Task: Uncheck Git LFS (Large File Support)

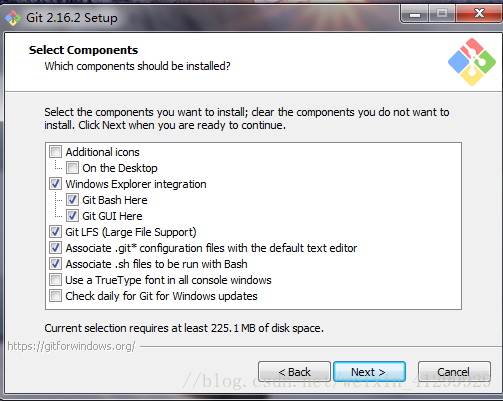Action: click(55, 232)
